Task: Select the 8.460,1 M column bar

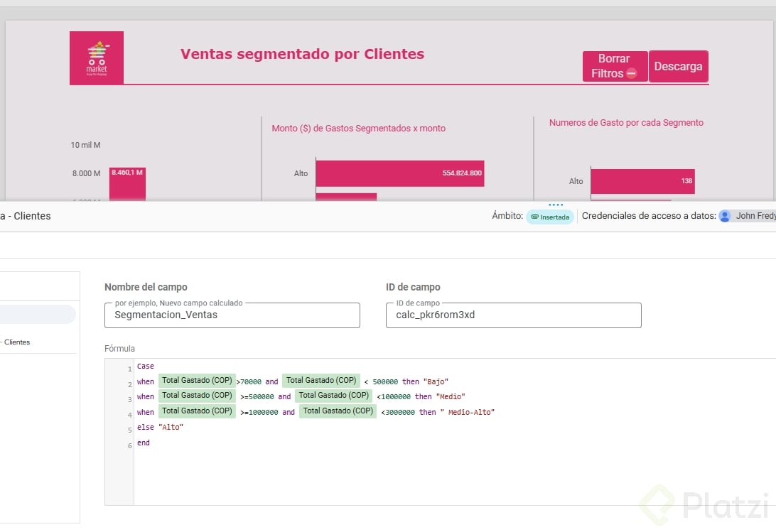Action: (127, 185)
